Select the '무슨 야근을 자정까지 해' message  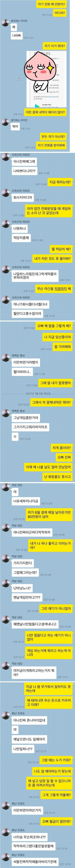(x=54, y=289)
